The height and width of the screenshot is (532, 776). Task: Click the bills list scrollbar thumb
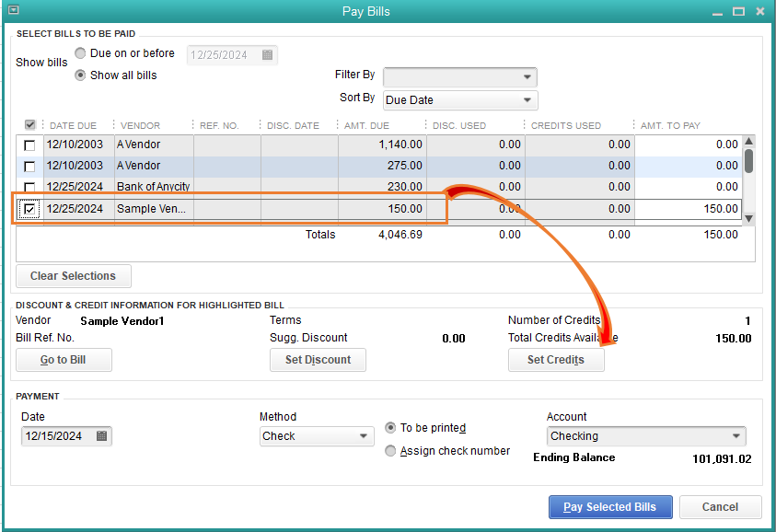(x=749, y=161)
